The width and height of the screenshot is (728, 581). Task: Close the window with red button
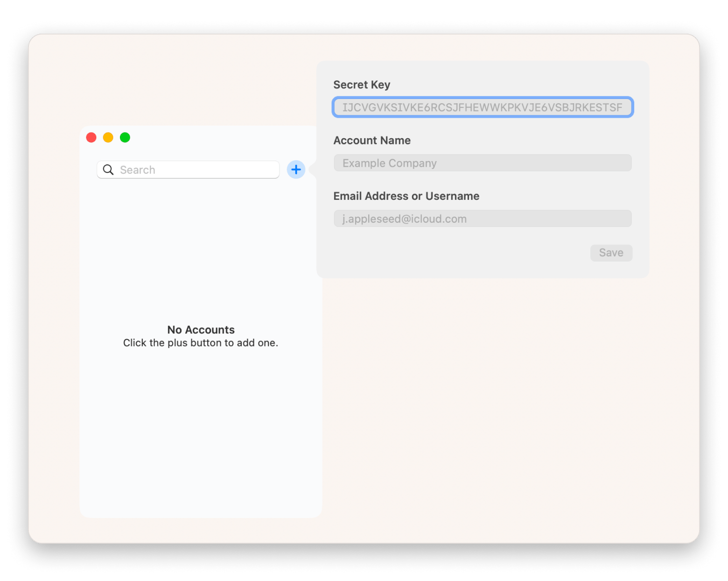[x=91, y=137]
